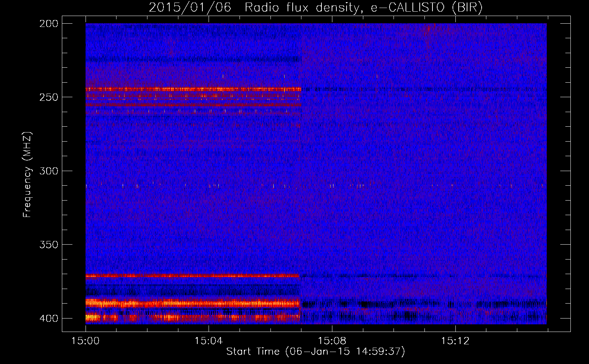Click the 15:08 time tick label
This screenshot has height=364, width=589.
coord(332,341)
